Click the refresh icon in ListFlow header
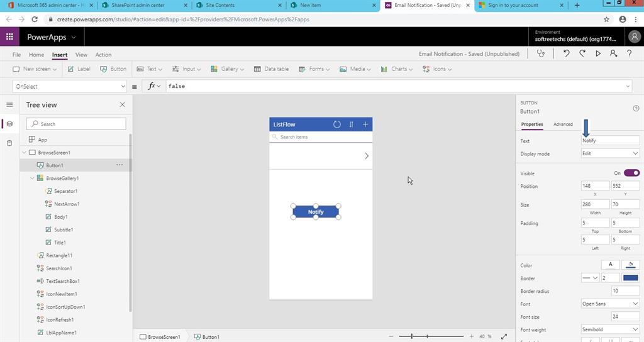 pos(337,124)
